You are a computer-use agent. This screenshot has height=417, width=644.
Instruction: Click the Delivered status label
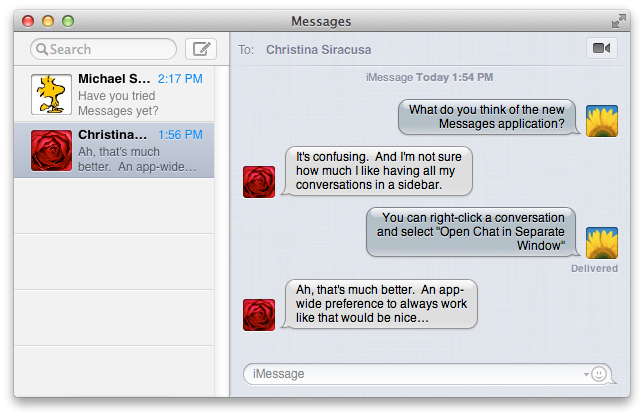594,269
